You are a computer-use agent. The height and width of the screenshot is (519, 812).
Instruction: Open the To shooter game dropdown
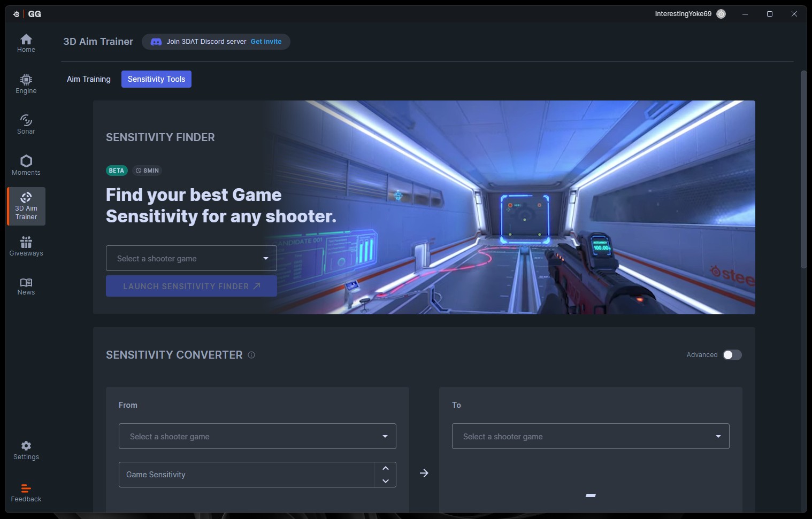590,436
